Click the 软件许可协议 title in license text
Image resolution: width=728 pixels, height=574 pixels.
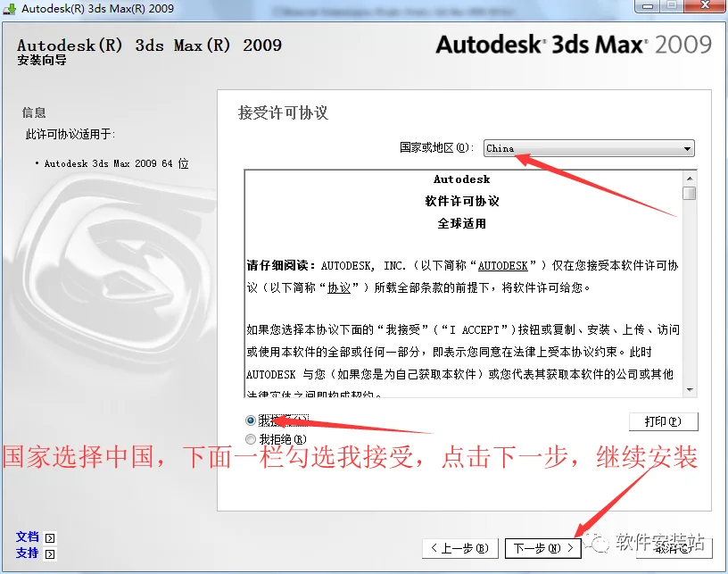click(x=462, y=201)
